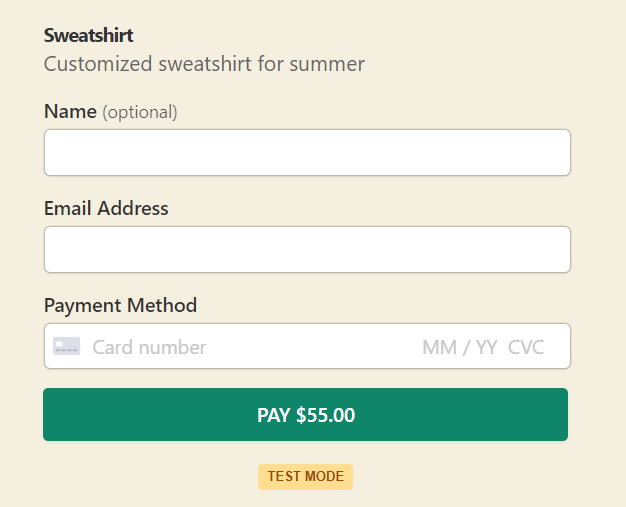
Task: Select the MM / YY expiry field
Action: tap(459, 347)
